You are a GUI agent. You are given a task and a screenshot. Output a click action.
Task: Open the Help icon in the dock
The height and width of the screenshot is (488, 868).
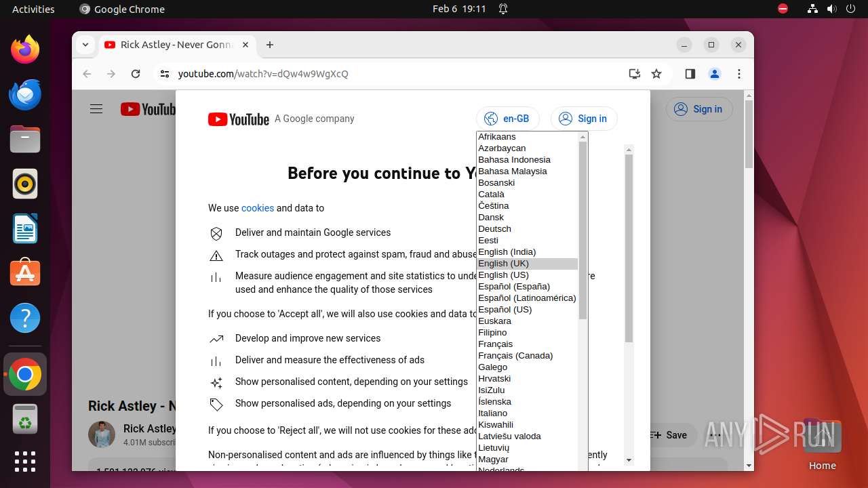25,318
